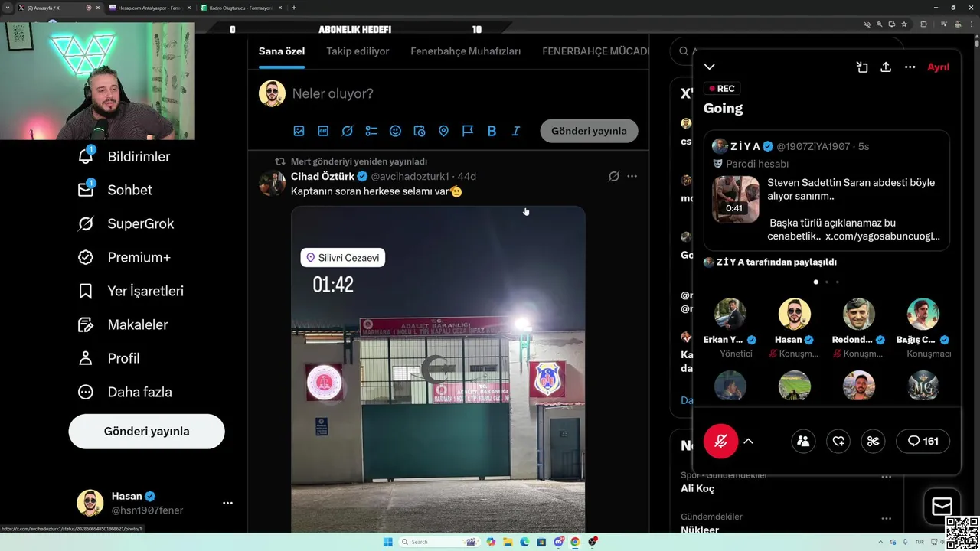Open Makaleler articles page
The width and height of the screenshot is (980, 551).
click(x=122, y=324)
